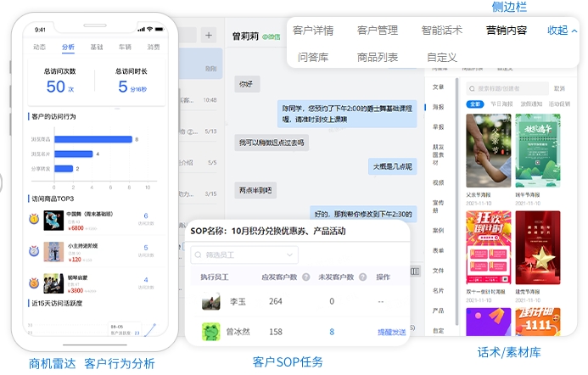Click first-place medal icon in 访问商品TOP3

[34, 219]
